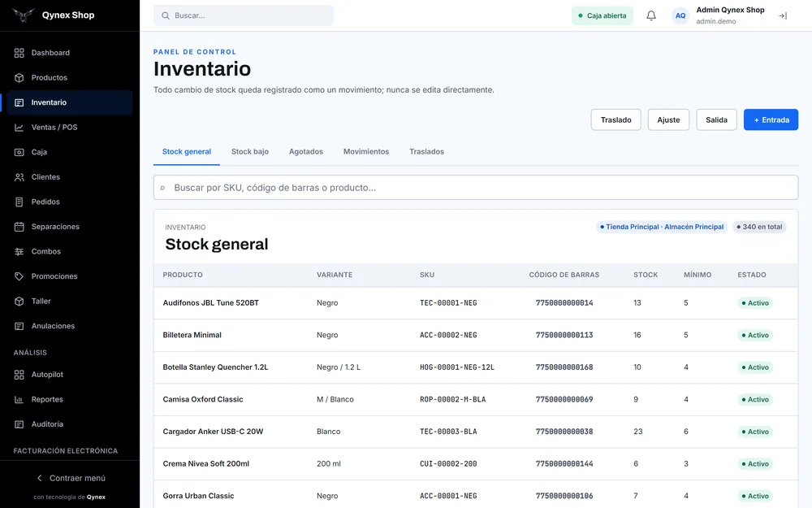812x508 pixels.
Task: Click the Ventas / POS chart icon
Action: (19, 128)
